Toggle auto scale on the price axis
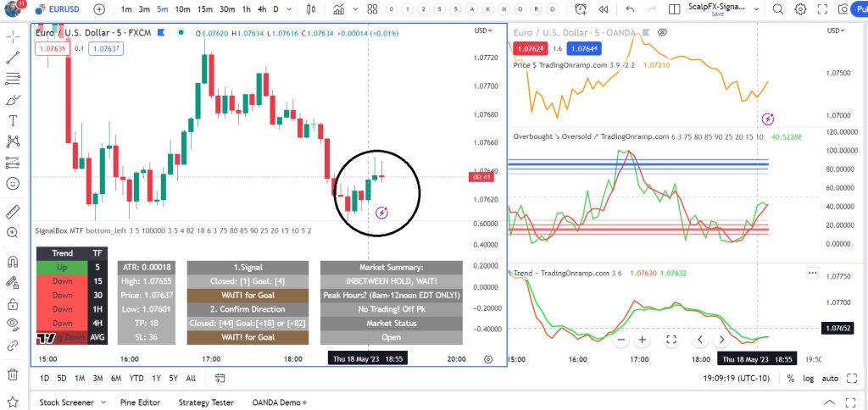Image resolution: width=868 pixels, height=410 pixels. point(831,379)
